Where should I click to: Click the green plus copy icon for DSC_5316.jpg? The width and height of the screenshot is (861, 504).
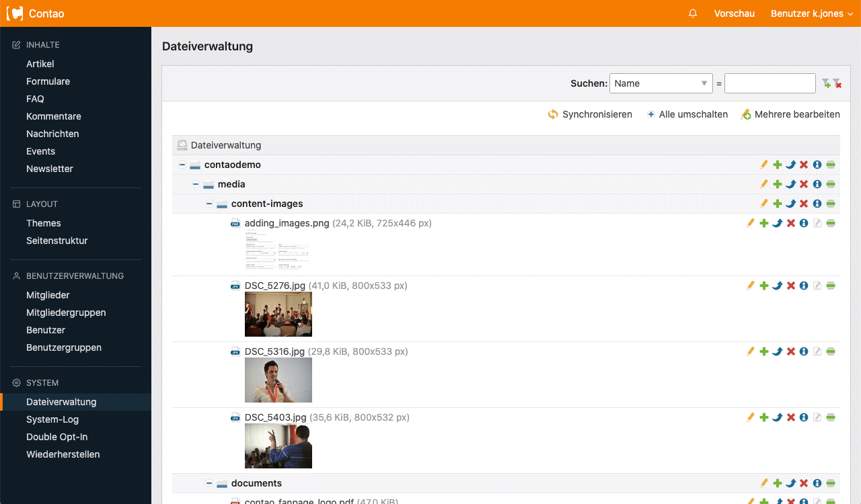[764, 351]
